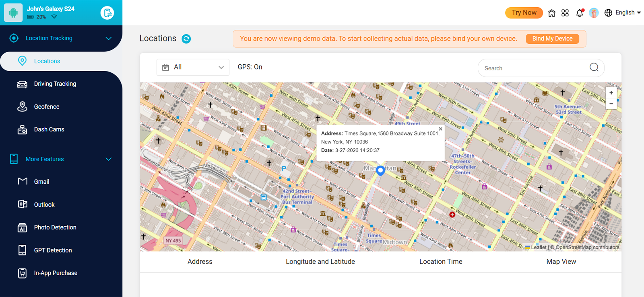Zoom in on the map
This screenshot has width=644, height=297.
(611, 93)
